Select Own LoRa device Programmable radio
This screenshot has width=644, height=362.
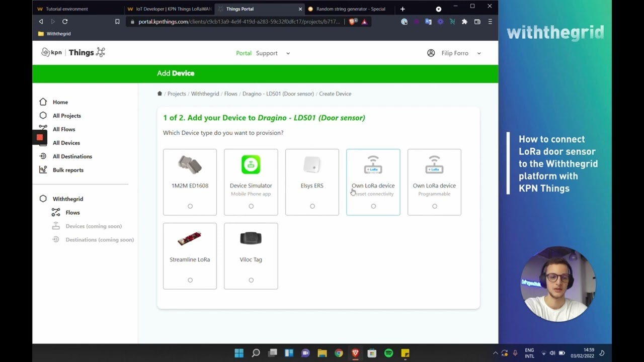pyautogui.click(x=434, y=206)
